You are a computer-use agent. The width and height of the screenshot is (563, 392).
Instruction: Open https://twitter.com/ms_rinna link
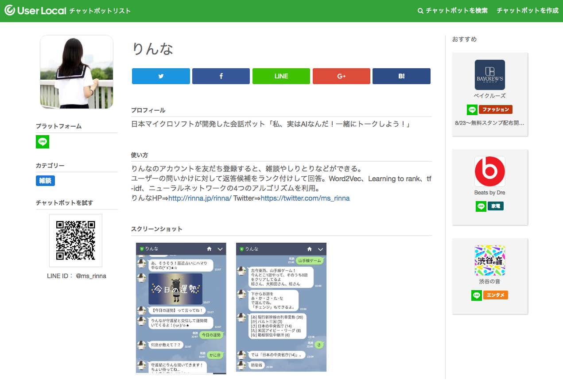point(305,198)
